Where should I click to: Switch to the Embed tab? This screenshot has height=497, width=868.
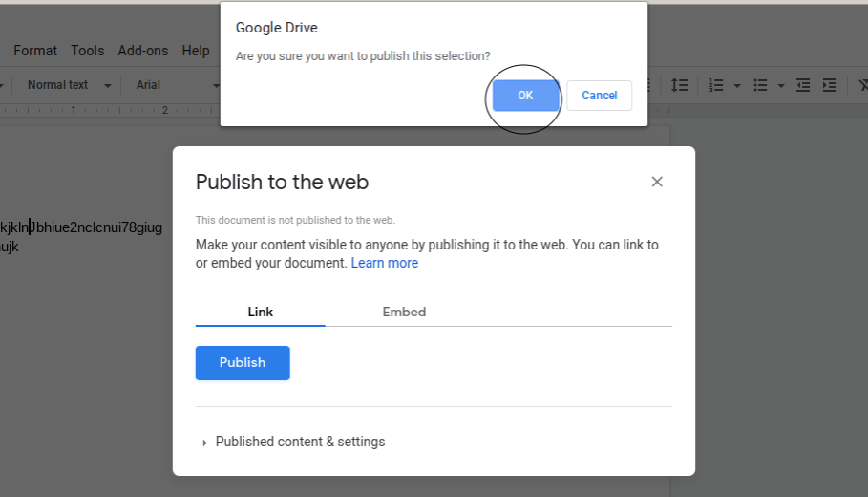coord(404,312)
